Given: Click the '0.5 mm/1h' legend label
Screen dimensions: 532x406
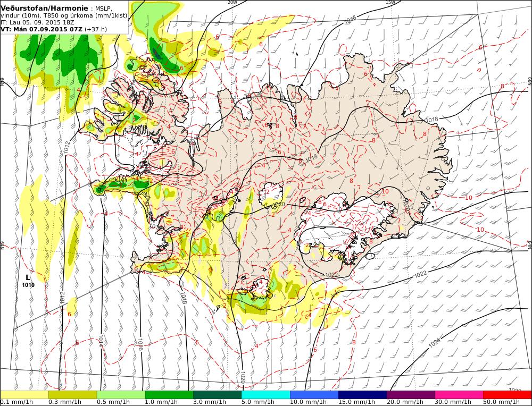Looking at the screenshot, I should point(113,402).
